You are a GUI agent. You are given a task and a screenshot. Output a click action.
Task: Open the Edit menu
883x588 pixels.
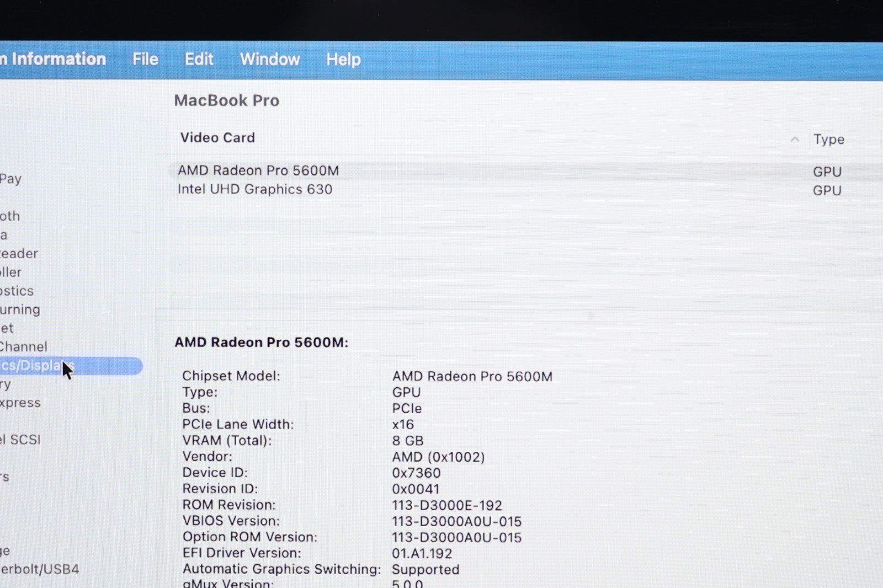point(199,59)
